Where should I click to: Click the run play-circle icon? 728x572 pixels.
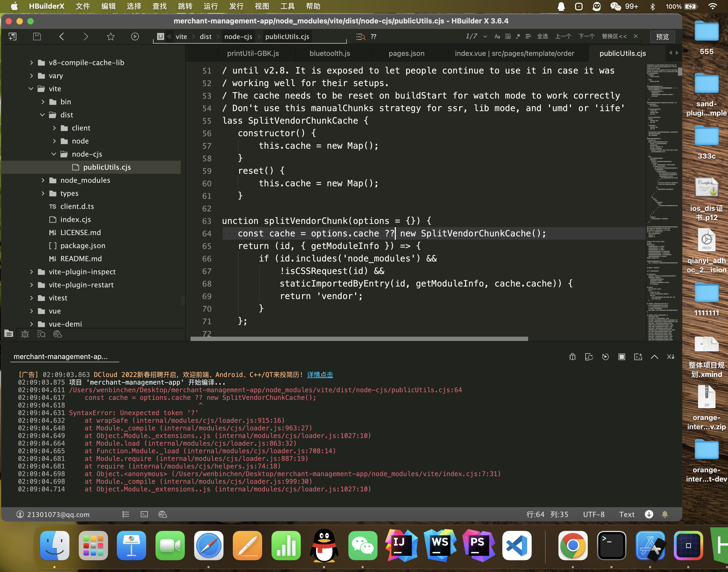click(x=135, y=36)
